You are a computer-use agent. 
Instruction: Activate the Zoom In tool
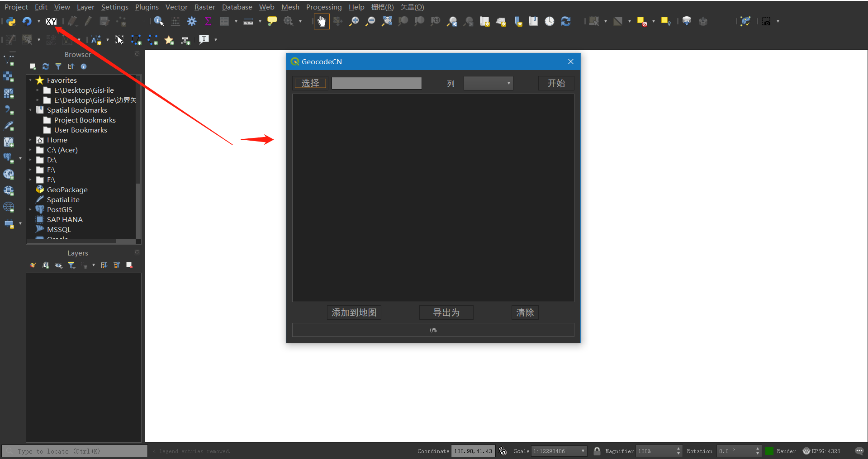tap(354, 21)
